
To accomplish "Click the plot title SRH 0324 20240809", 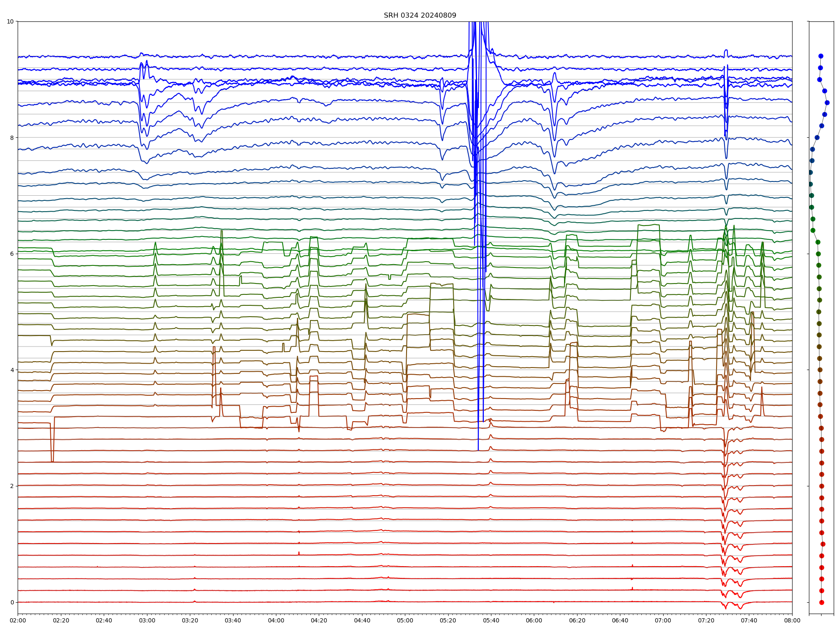I will pos(420,16).
